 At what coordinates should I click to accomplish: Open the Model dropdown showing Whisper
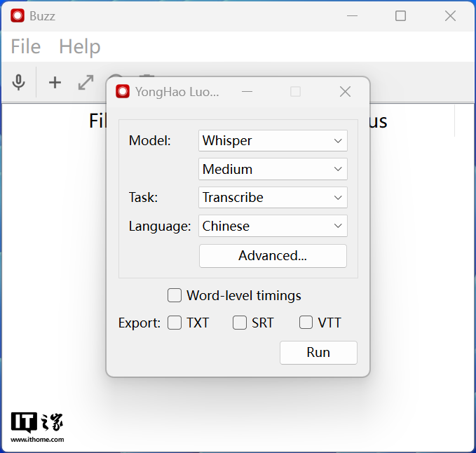[273, 140]
